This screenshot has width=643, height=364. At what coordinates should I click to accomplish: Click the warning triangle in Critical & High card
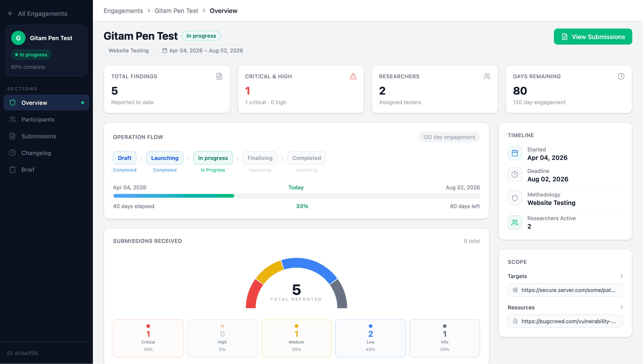click(353, 76)
